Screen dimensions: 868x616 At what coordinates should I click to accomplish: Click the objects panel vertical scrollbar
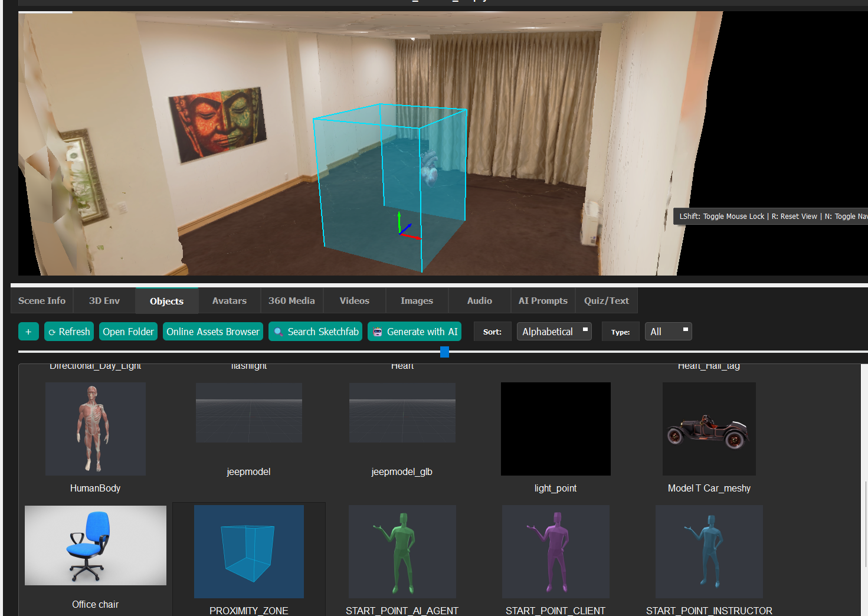point(865,525)
